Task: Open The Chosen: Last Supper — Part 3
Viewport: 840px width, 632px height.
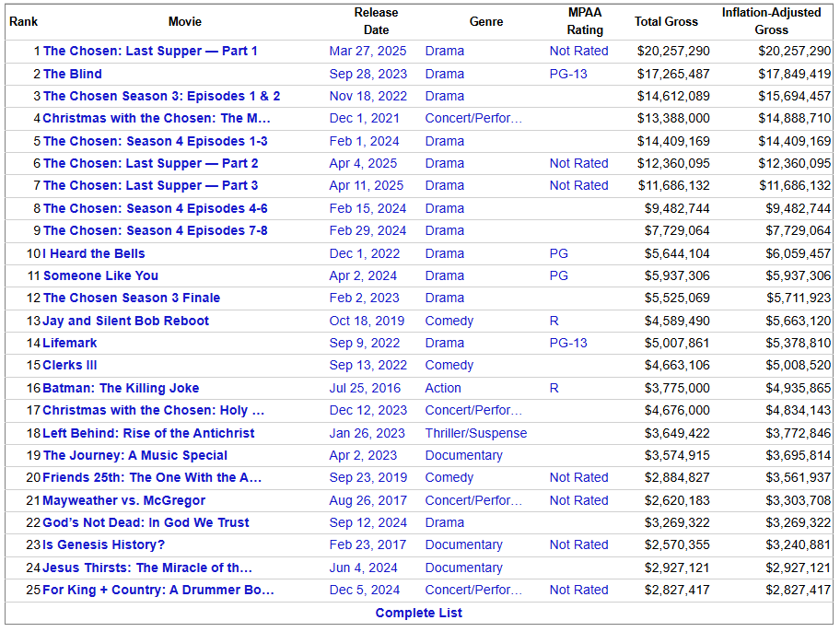Action: click(x=150, y=185)
